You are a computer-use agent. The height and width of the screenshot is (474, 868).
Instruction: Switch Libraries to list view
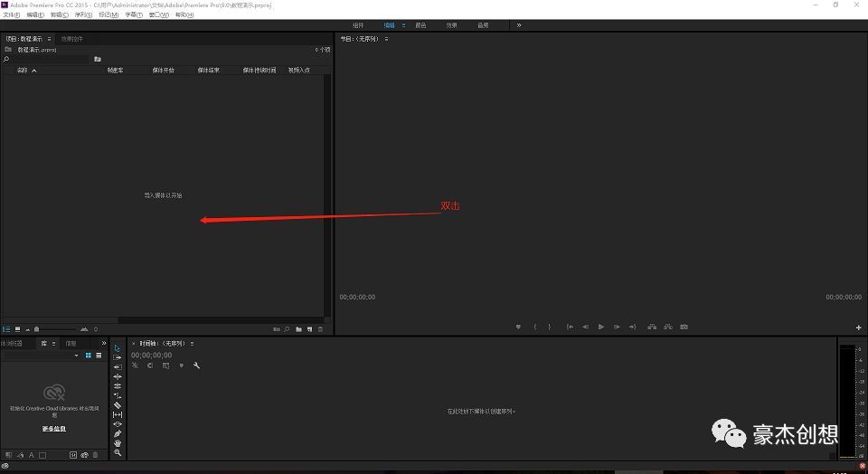(x=99, y=355)
